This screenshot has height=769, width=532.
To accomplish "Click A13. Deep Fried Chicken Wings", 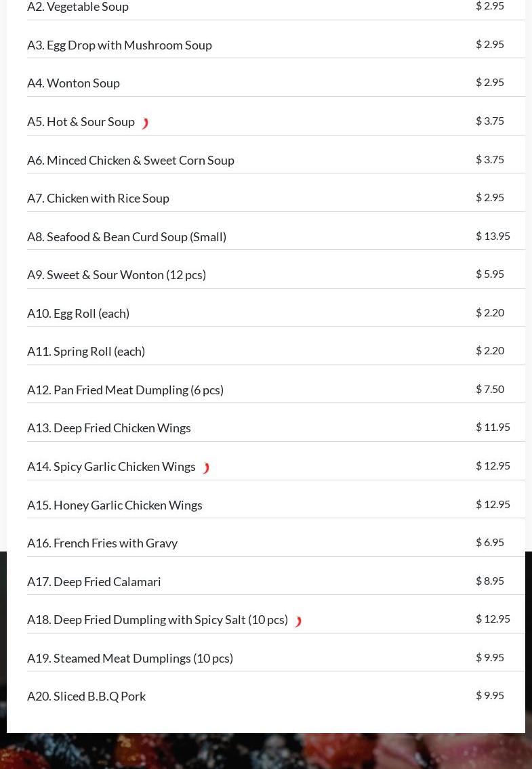I will tap(108, 428).
